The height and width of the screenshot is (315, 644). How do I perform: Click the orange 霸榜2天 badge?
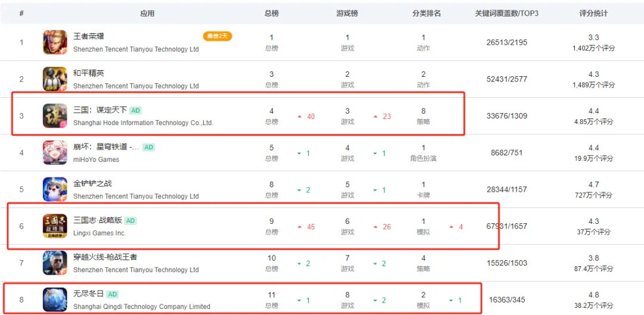218,36
